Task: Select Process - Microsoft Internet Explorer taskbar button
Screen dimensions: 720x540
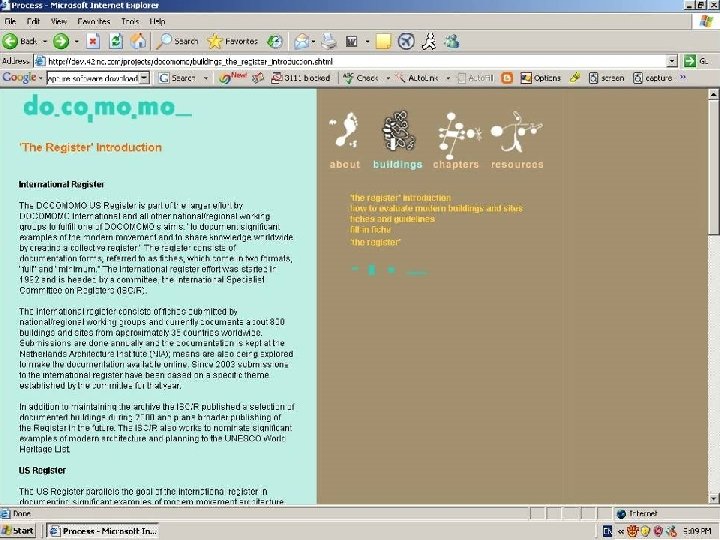Action: pos(103,531)
